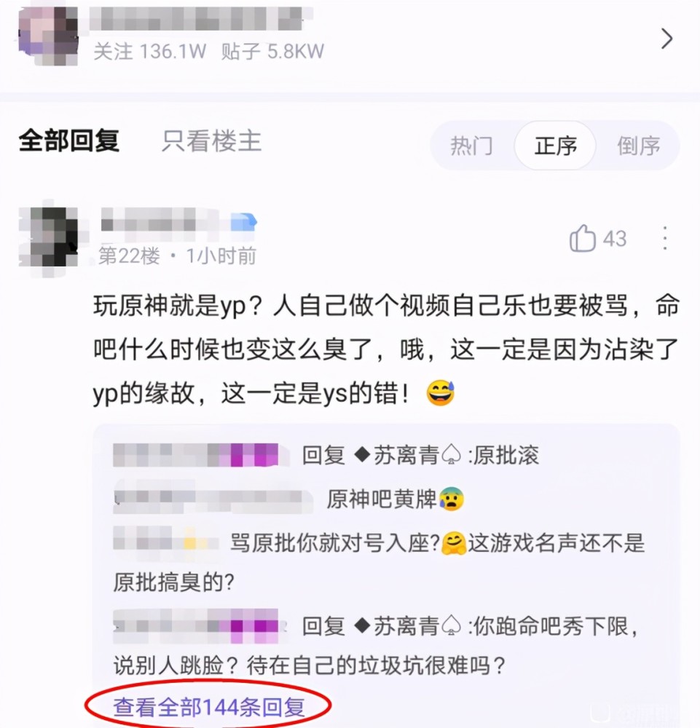This screenshot has height=728, width=700.
Task: Expand 查看全部144条回复 link
Action: [x=209, y=707]
